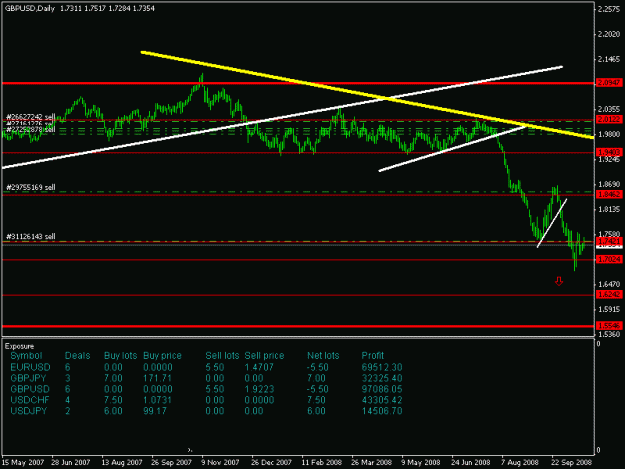
Task: Click the 11 Feb 2008 date label
Action: click(322, 463)
